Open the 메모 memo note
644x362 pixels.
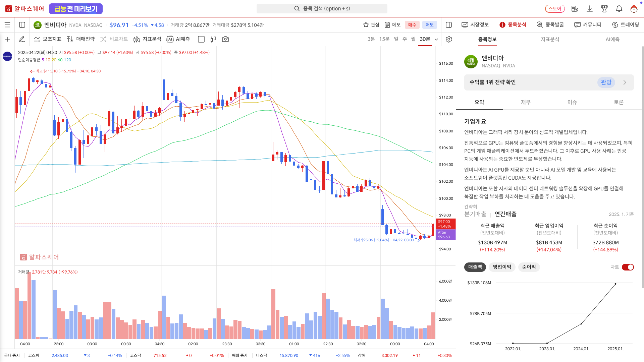[x=393, y=25]
